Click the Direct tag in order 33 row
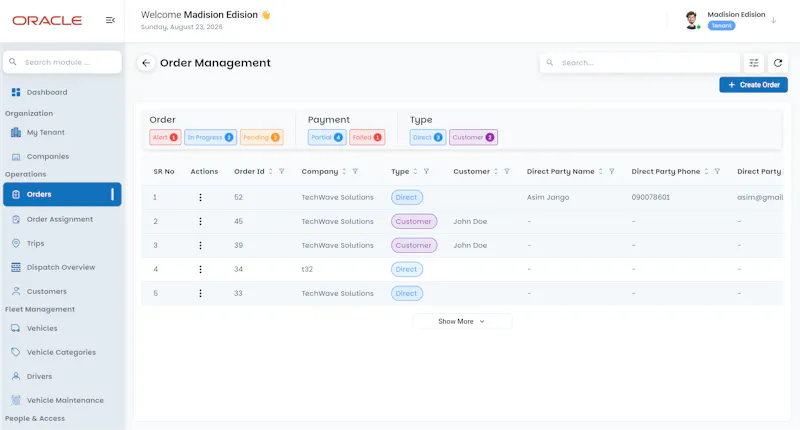This screenshot has height=430, width=800. (407, 293)
